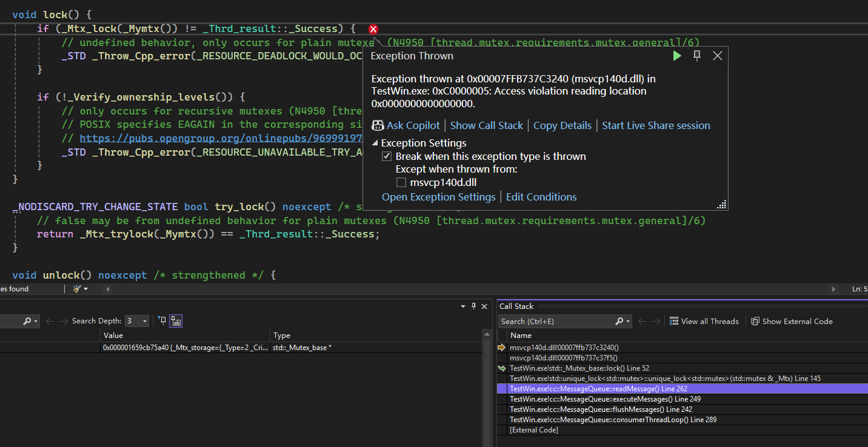The image size is (868, 447).
Task: Click the red exception error marker
Action: 373,29
